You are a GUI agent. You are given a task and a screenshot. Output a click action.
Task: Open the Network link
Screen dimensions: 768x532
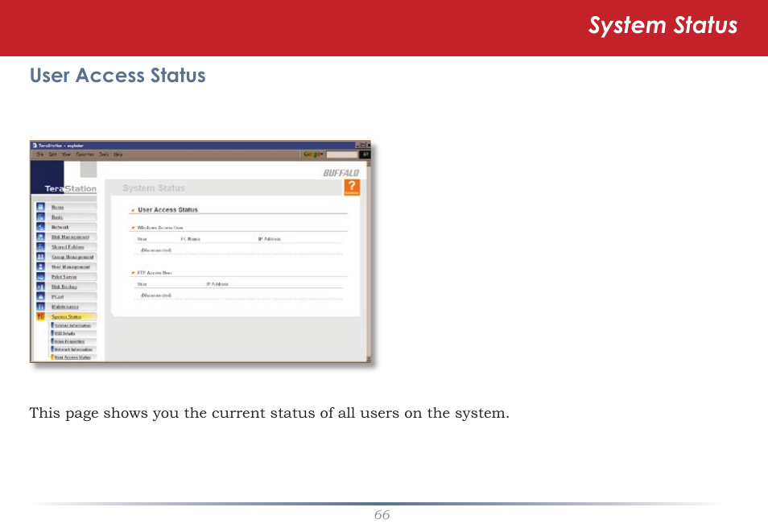point(60,227)
